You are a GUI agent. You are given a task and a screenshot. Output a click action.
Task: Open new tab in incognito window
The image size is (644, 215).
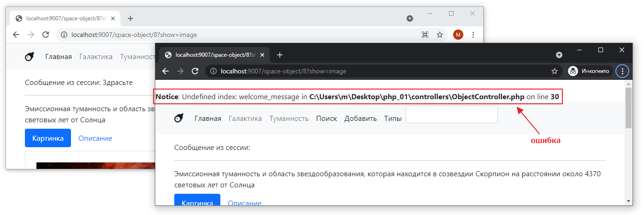click(x=280, y=55)
